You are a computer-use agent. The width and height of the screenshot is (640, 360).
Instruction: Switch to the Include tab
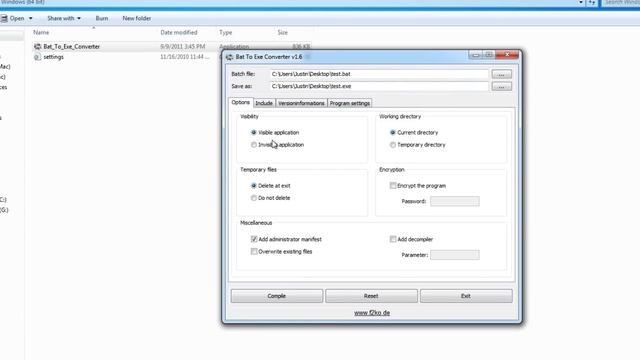264,103
